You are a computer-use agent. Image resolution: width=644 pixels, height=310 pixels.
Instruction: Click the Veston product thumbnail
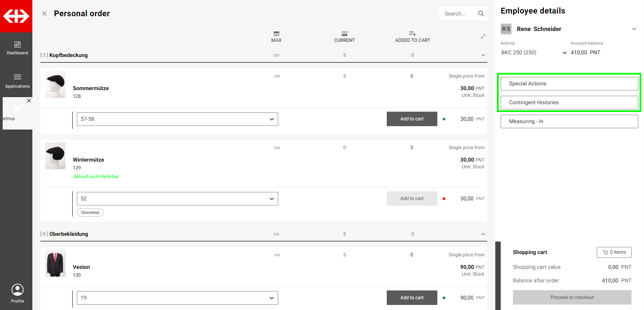point(55,263)
